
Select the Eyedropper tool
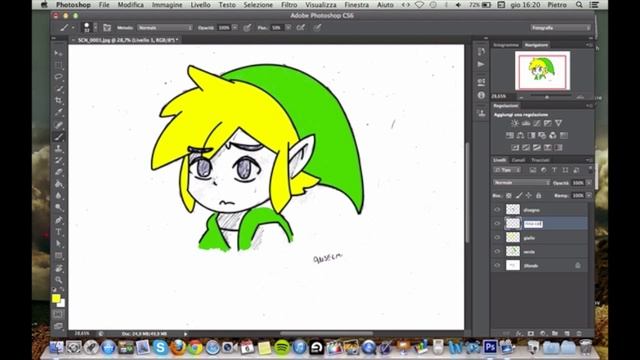click(x=59, y=112)
